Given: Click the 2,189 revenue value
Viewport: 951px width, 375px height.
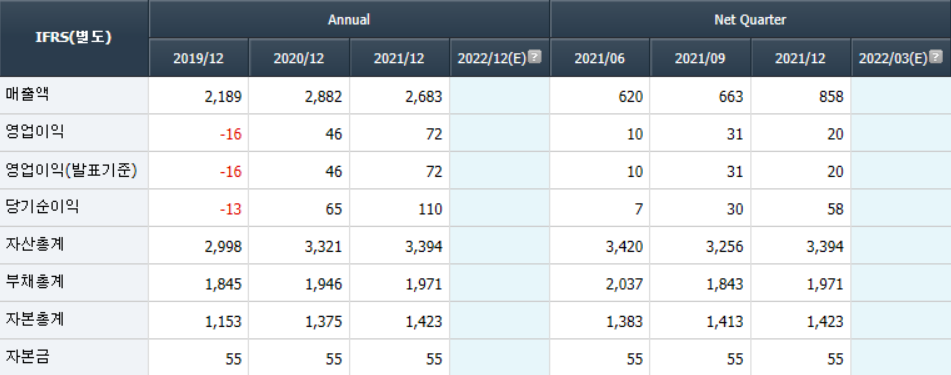Looking at the screenshot, I should coord(224,97).
